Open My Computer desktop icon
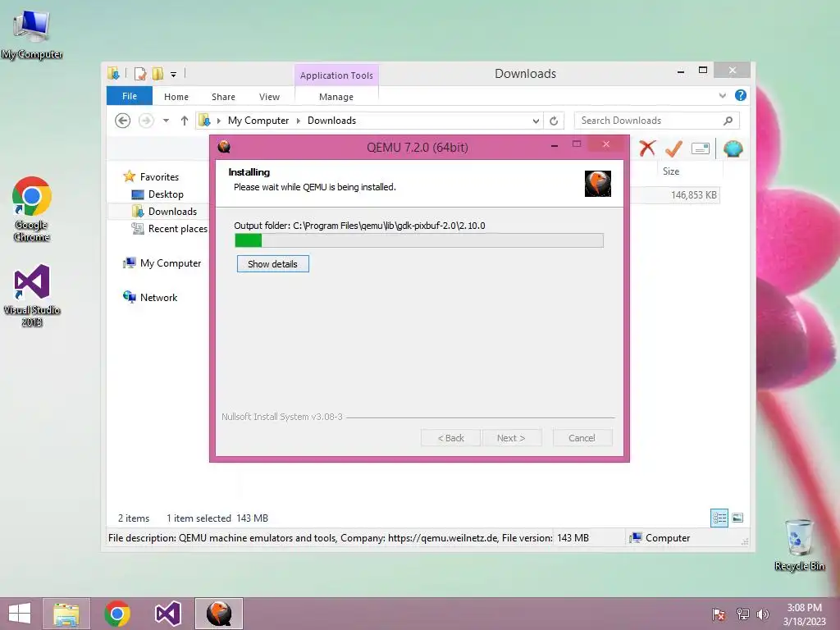Screen dimensions: 840x630 coord(32,34)
